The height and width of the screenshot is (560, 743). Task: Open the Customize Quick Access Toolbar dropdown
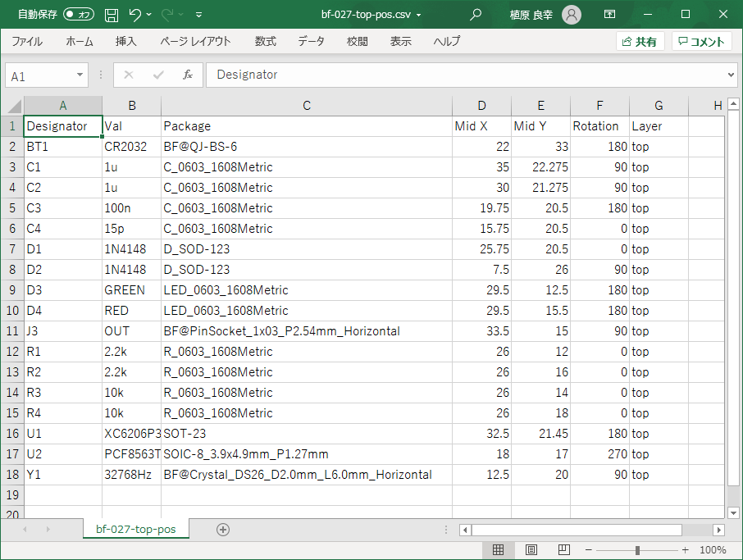pos(199,15)
